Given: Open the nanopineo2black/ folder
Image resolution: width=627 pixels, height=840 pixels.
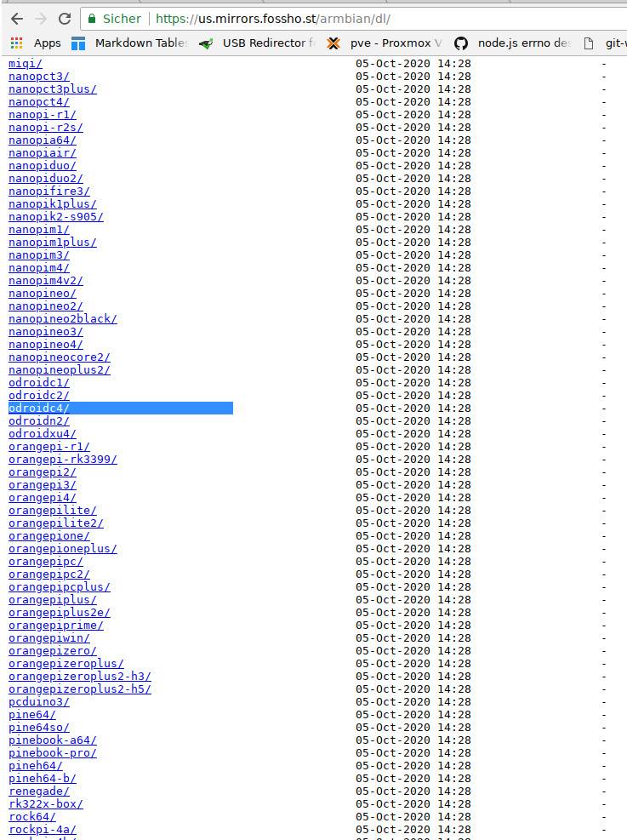Looking at the screenshot, I should 63,319.
